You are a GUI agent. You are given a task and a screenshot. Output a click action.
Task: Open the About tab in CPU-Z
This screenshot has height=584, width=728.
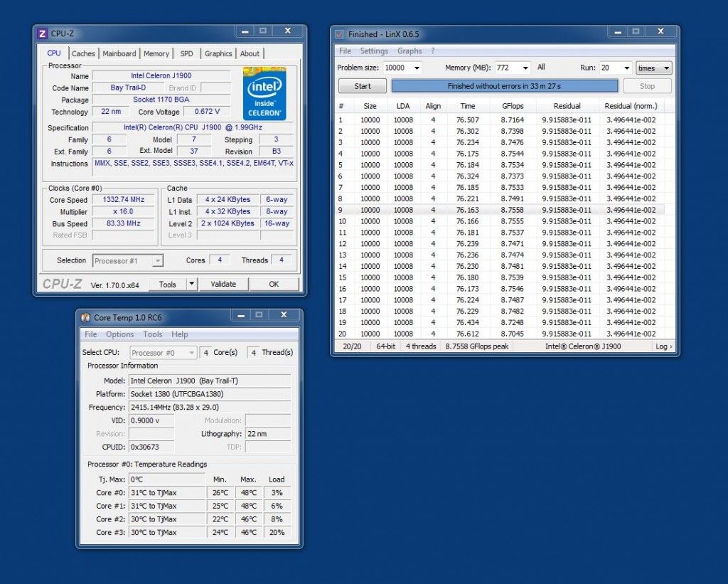[x=250, y=53]
